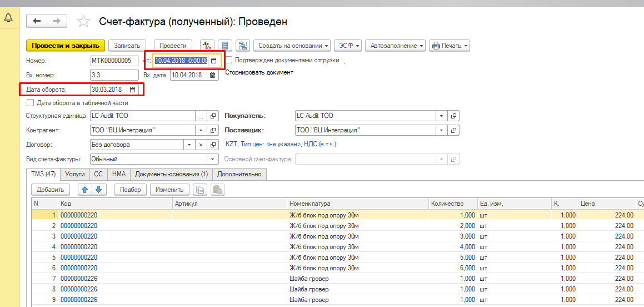Screen dimensions: 644x307
Task: Switch to Документы-основания (1) tab
Action: 171,174
